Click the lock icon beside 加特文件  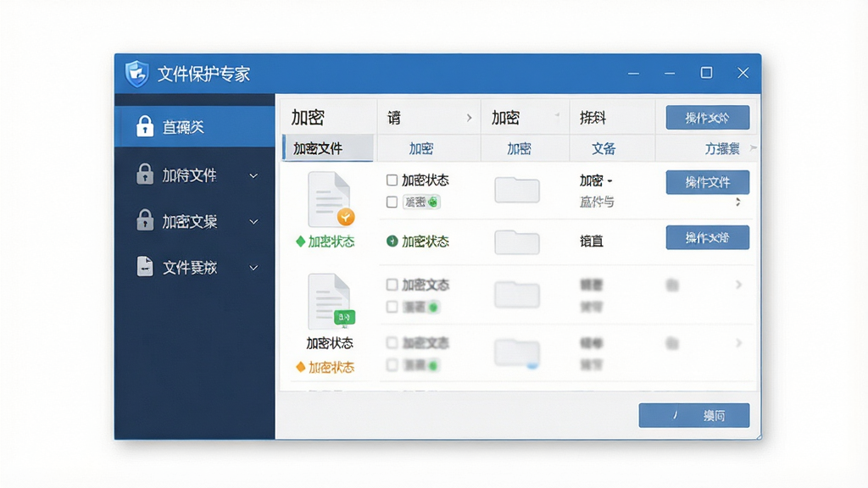pos(144,175)
